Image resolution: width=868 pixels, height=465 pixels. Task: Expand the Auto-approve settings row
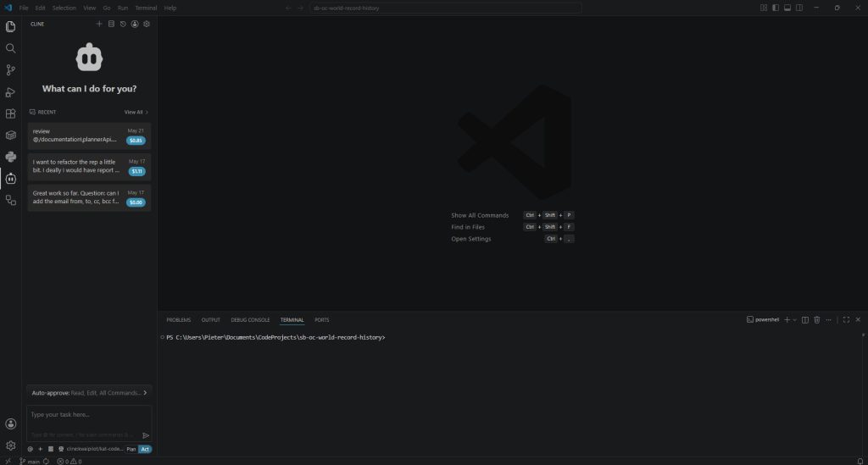(x=89, y=392)
